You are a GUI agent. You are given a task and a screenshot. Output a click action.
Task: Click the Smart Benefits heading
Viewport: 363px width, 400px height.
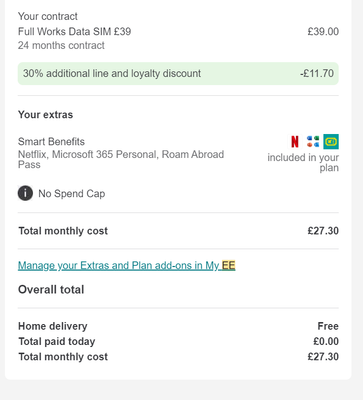coord(51,142)
